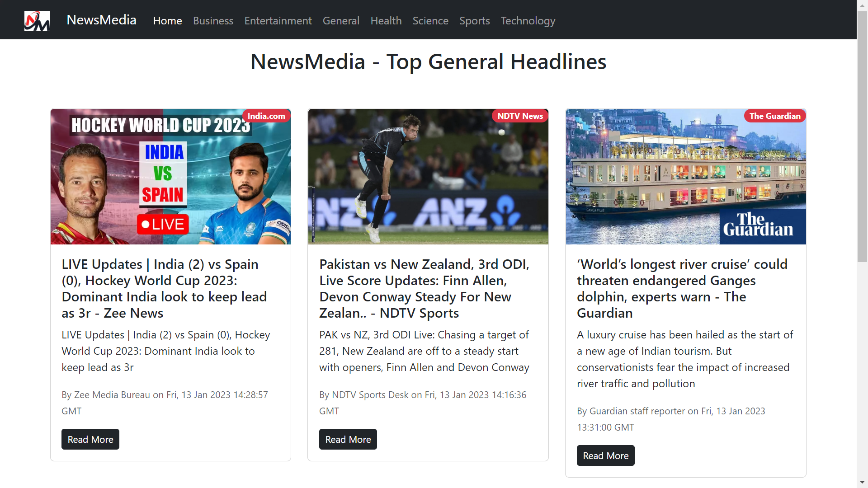The width and height of the screenshot is (868, 488).
Task: Click the 'A luxury cruise has been hailed' description
Action: [685, 359]
